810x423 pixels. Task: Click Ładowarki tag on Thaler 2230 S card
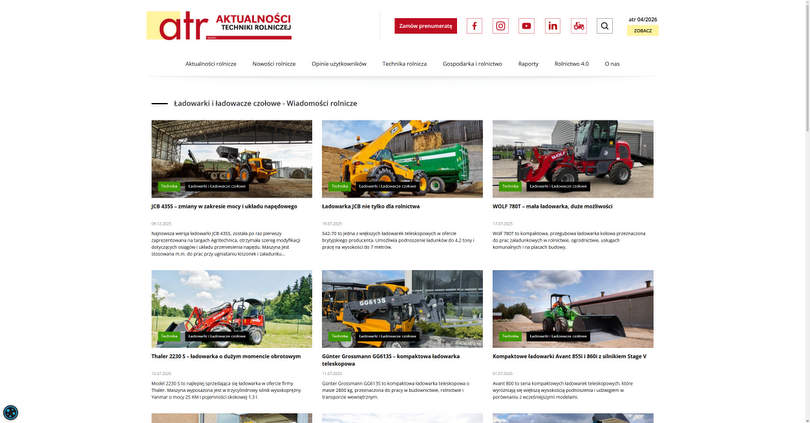[217, 336]
